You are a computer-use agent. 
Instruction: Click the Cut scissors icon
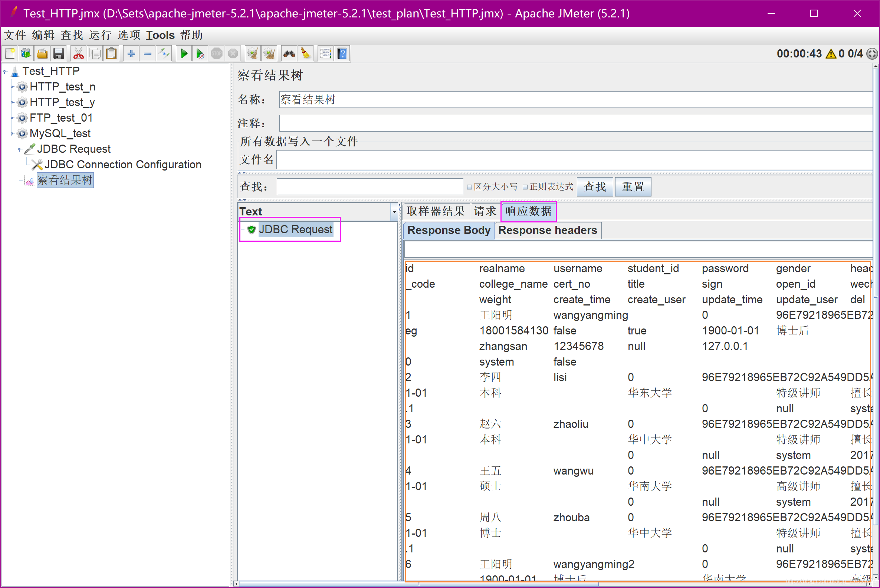tap(78, 54)
